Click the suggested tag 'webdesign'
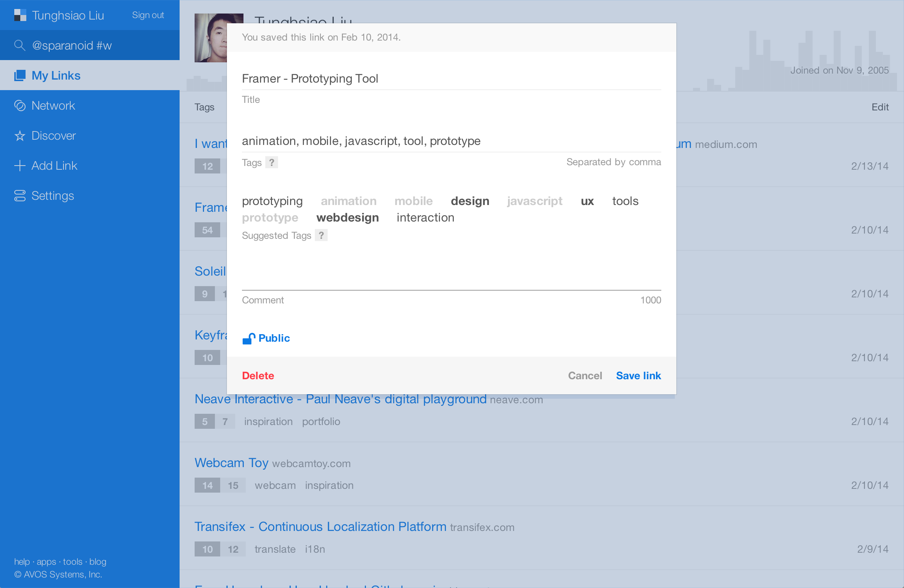The image size is (904, 588). [x=348, y=217]
